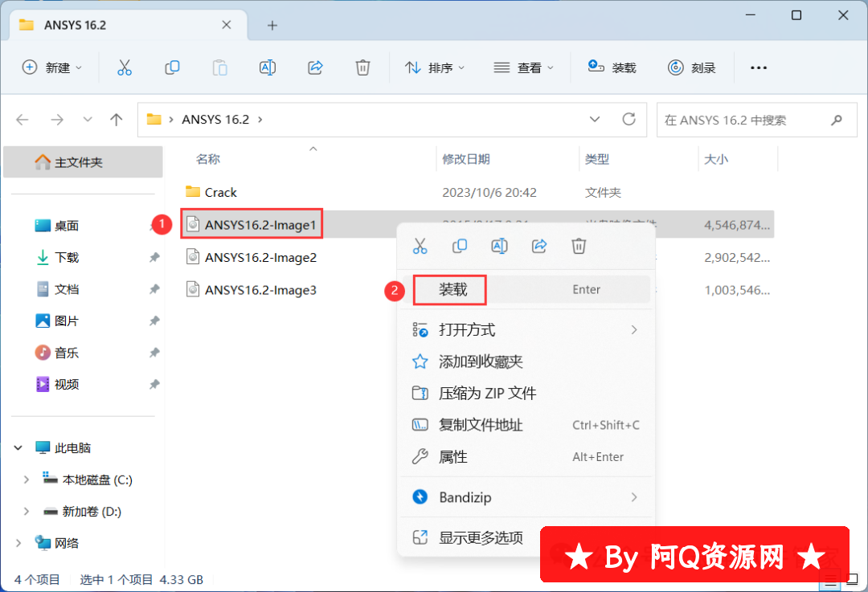
Task: Select the ANSYS16.2-Image2 file
Action: pyautogui.click(x=260, y=257)
